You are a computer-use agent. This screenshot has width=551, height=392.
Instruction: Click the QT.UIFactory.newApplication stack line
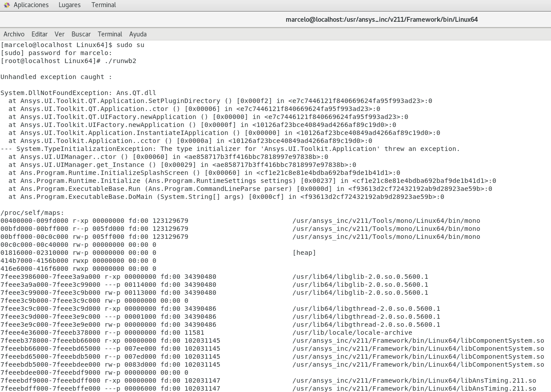(x=208, y=117)
